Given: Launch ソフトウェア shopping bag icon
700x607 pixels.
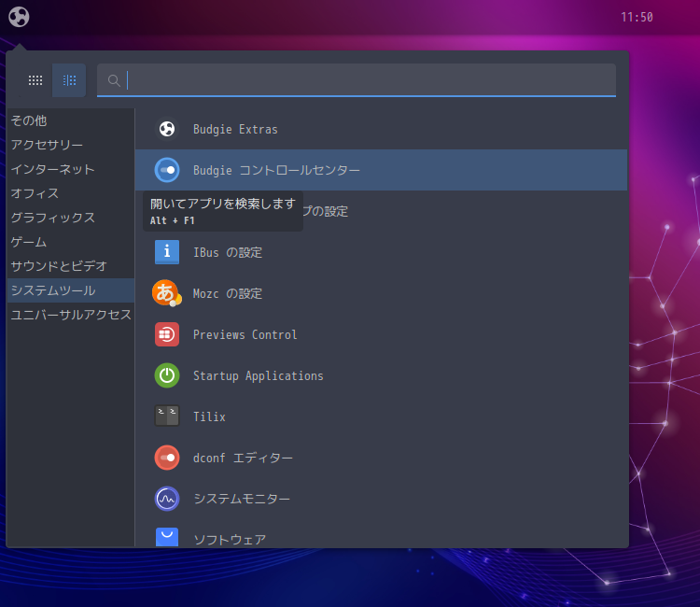Looking at the screenshot, I should tap(167, 537).
